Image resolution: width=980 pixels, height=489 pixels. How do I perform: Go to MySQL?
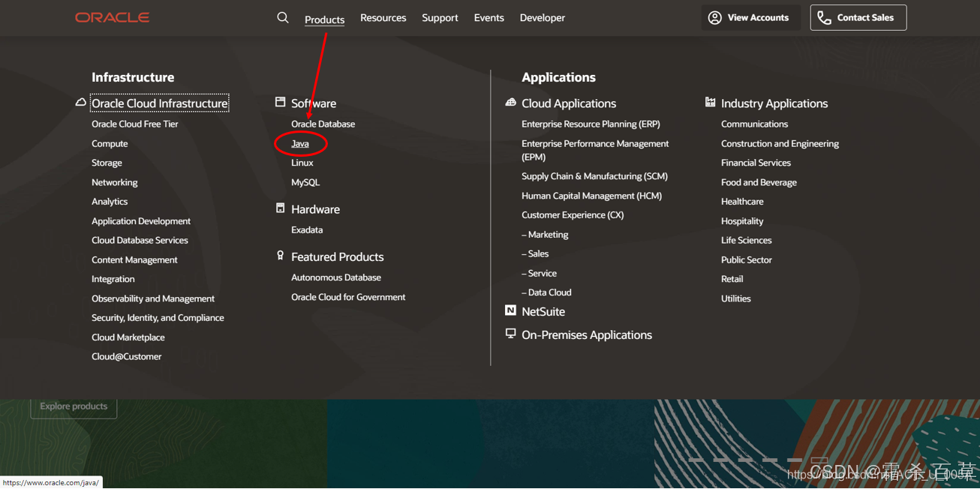(x=305, y=182)
